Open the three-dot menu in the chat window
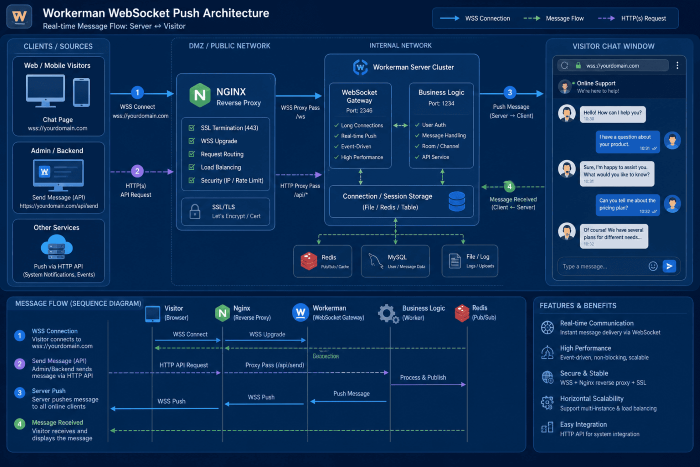This screenshot has width=700, height=467. [677, 66]
